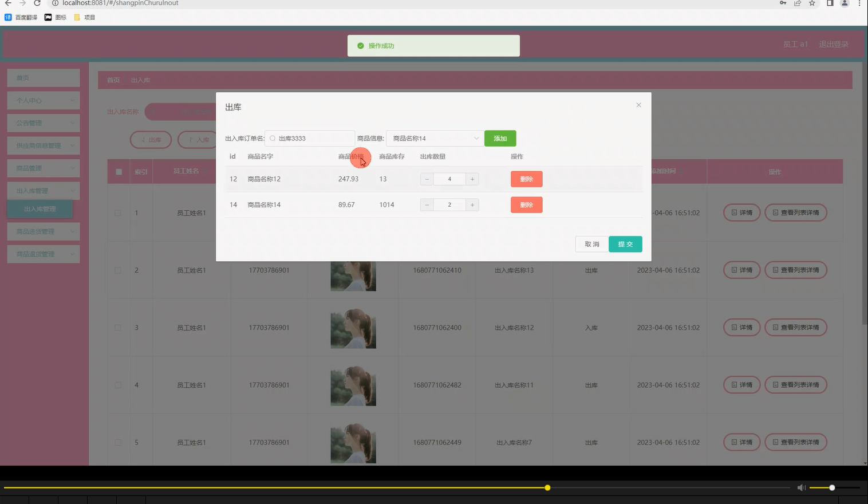Viewport: 868px width, 504px height.
Task: Decrease quantity for 商品名称14
Action: point(427,205)
